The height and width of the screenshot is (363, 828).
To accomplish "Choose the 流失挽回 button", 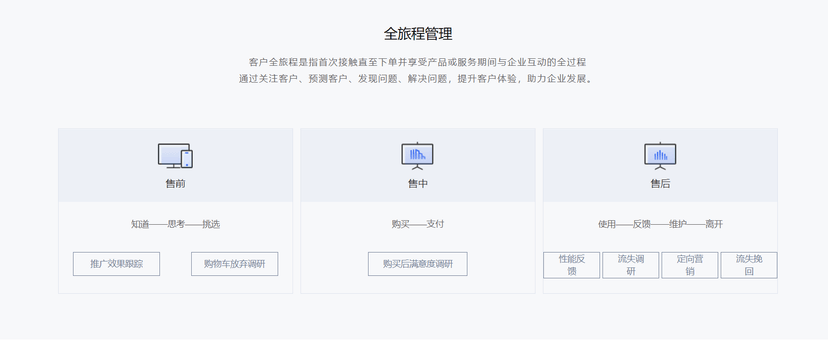I will (x=749, y=265).
